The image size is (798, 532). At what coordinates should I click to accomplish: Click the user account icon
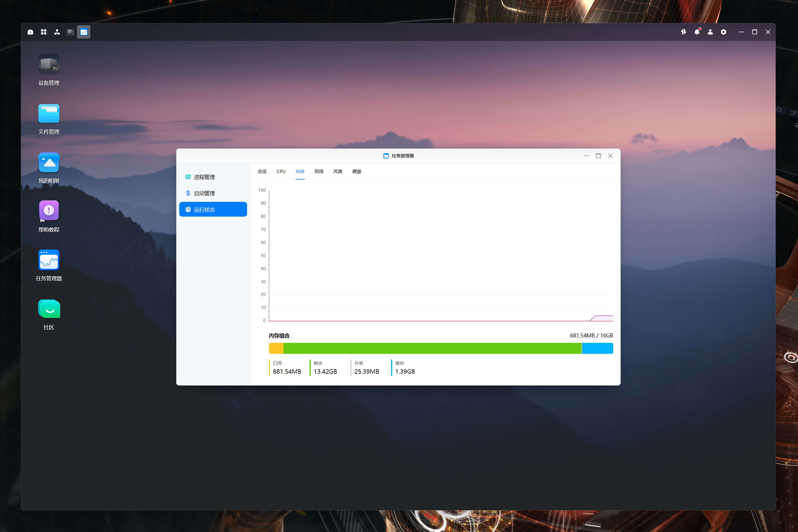(710, 32)
